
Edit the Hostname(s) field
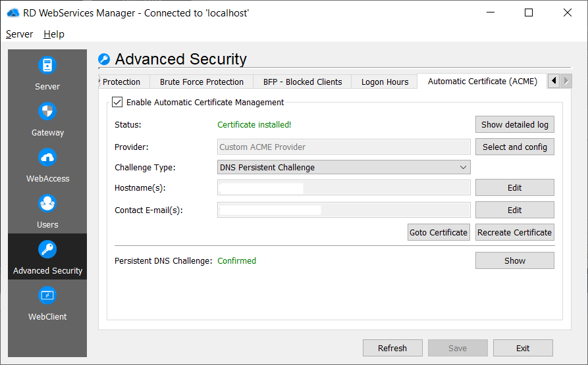click(x=514, y=187)
